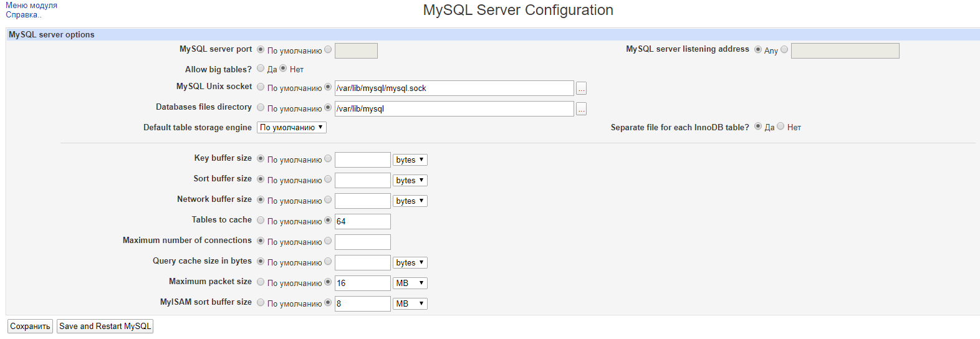
Task: Select custom MySQL server port radio button
Action: [x=328, y=50]
